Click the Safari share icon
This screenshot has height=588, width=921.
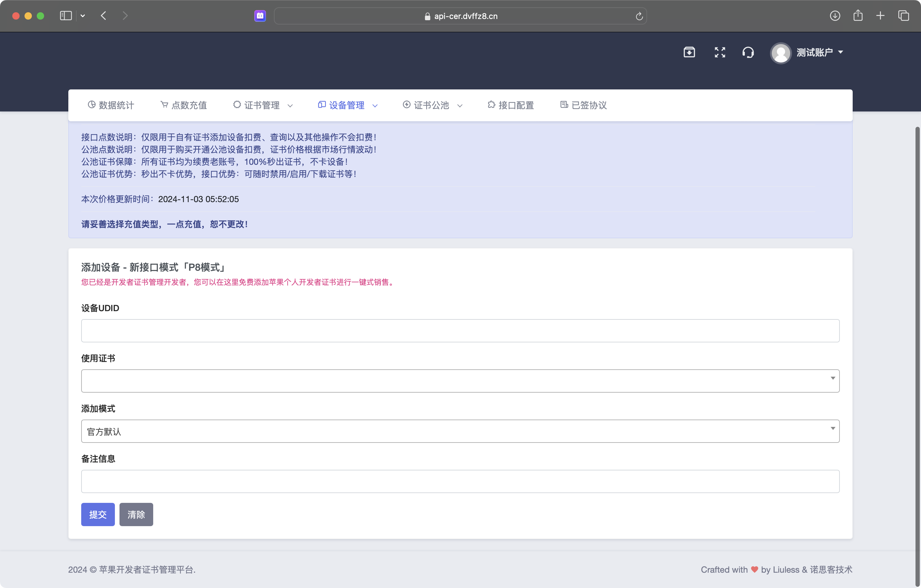pos(858,15)
